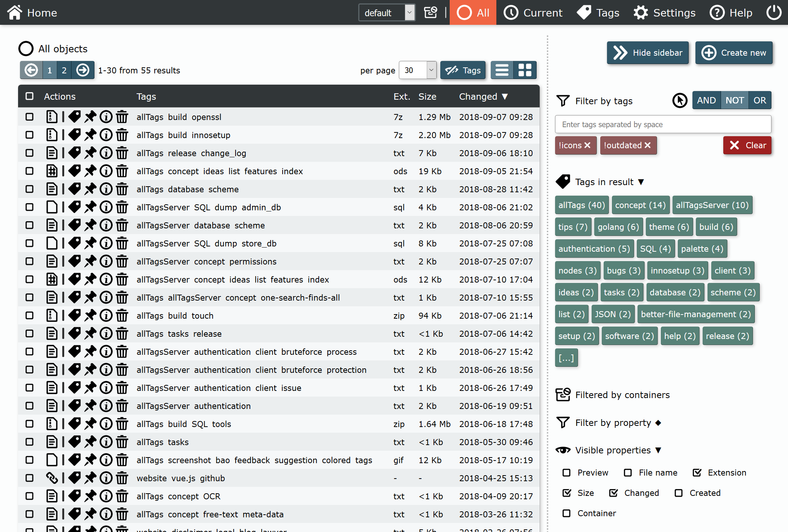788x532 pixels.
Task: Collapse the Tags in result section
Action: (641, 182)
